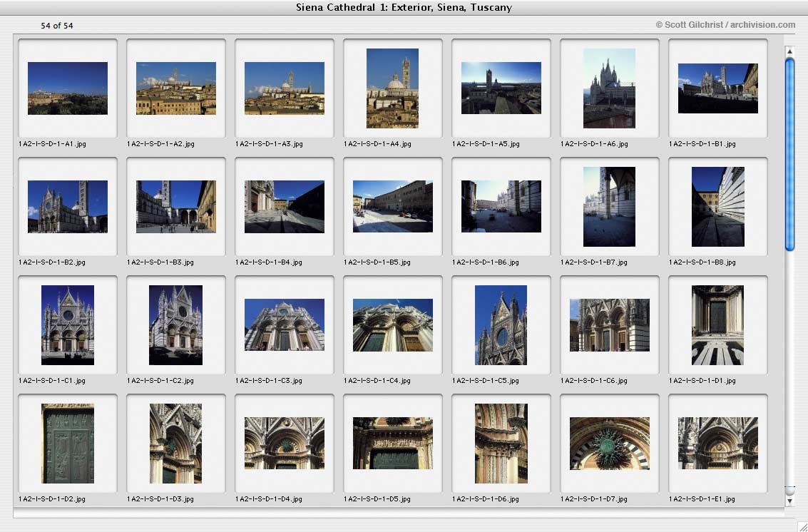
Task: Open the thumbnail image 1A2-I-S-D-1-B8.jpg
Action: [x=718, y=207]
